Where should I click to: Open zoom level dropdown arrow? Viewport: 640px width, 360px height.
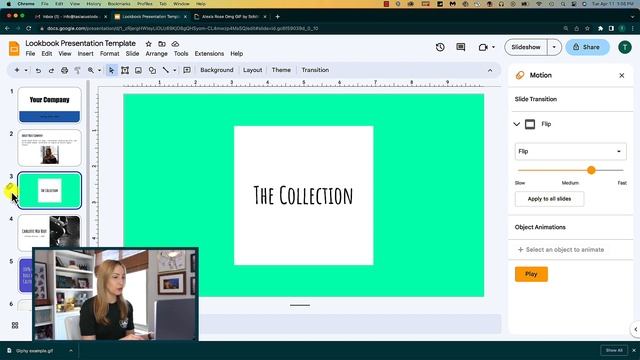[99, 70]
